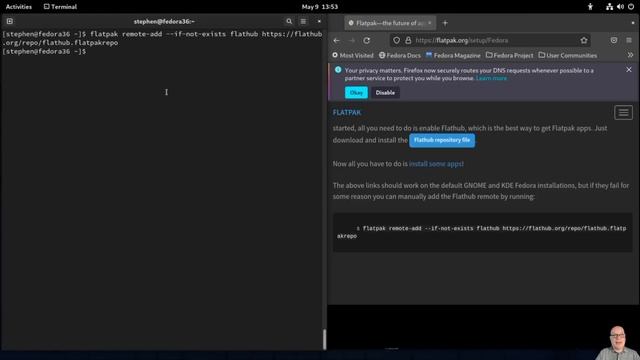
Task: Close the Flatpak browser tab
Action: coord(429,23)
